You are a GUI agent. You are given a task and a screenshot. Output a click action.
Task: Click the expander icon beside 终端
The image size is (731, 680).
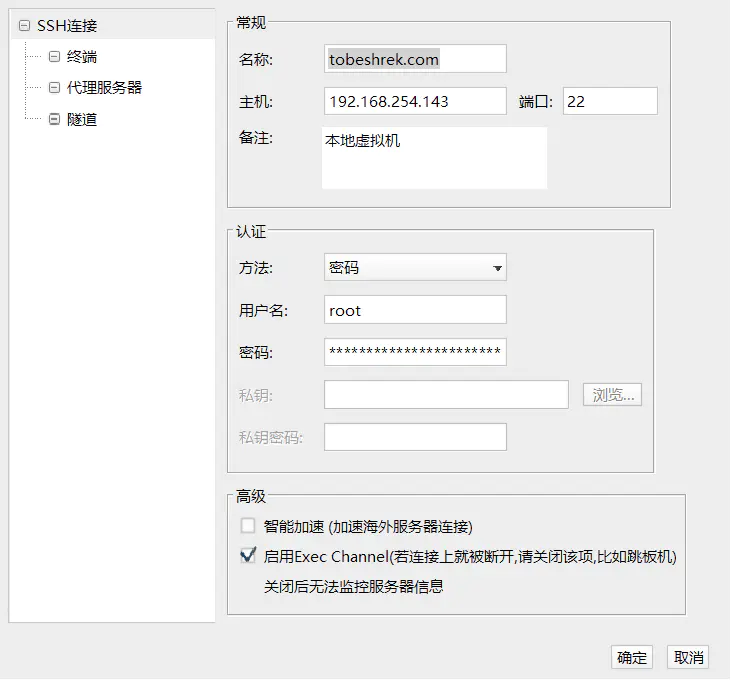point(55,57)
